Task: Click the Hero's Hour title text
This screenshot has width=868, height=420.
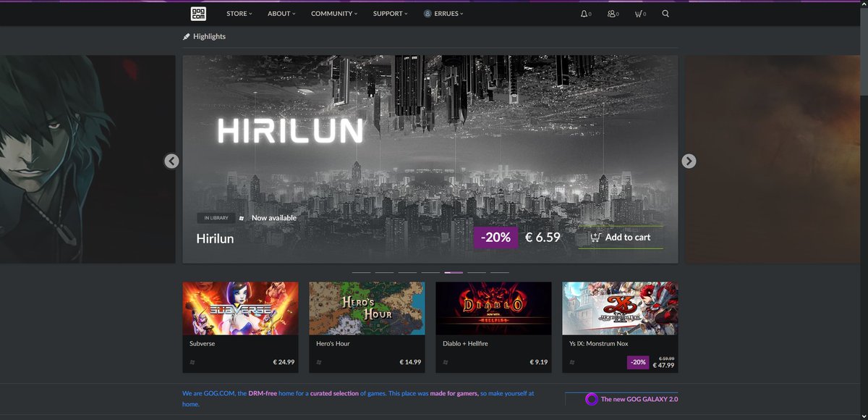Action: pos(333,343)
